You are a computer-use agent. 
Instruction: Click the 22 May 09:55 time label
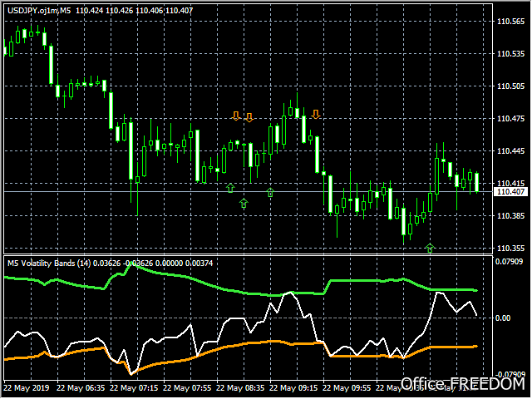click(x=347, y=388)
